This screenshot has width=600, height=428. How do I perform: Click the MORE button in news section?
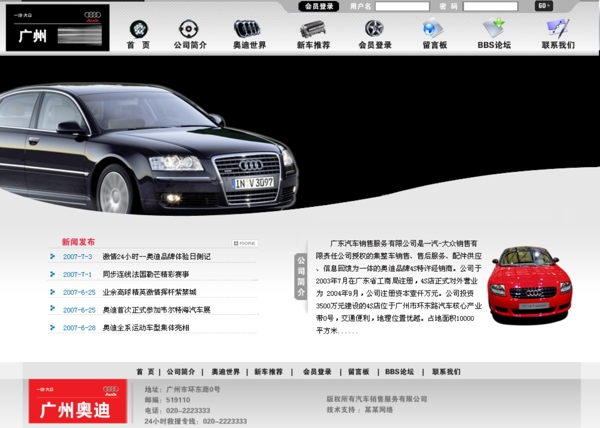point(245,243)
